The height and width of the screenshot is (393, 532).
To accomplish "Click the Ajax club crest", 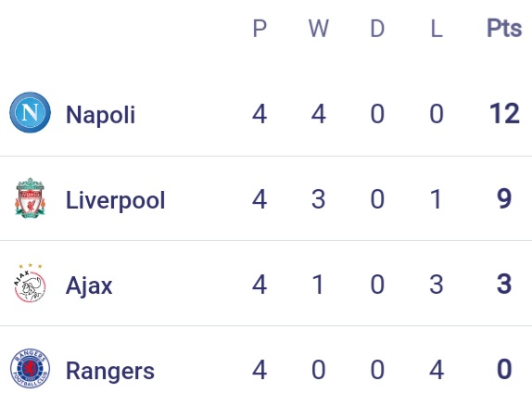I will click(30, 283).
